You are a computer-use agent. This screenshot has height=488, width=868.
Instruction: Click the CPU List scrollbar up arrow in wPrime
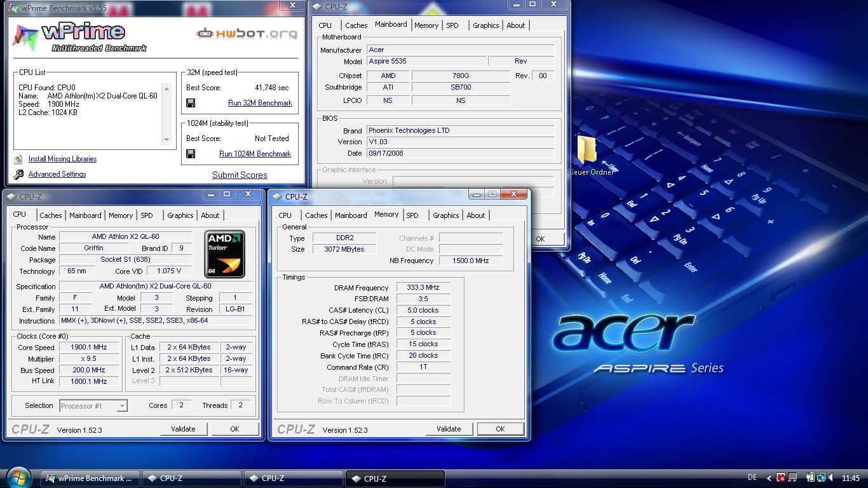167,88
